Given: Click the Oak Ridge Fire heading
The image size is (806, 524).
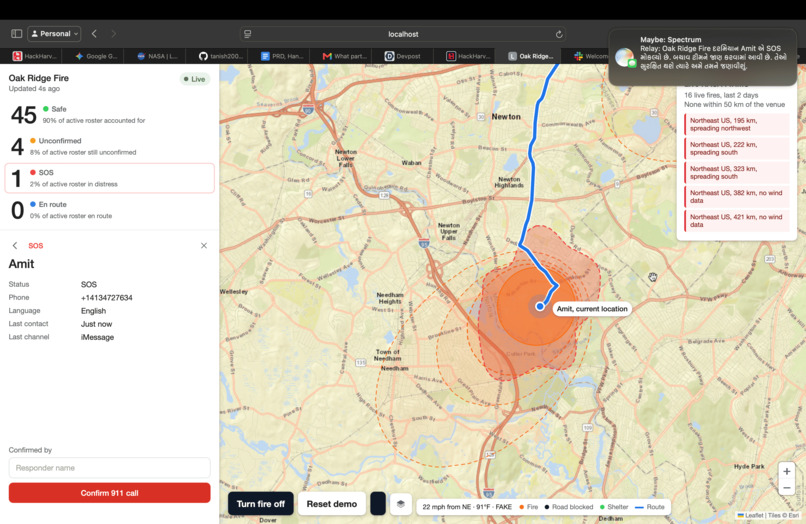Looking at the screenshot, I should tap(39, 78).
